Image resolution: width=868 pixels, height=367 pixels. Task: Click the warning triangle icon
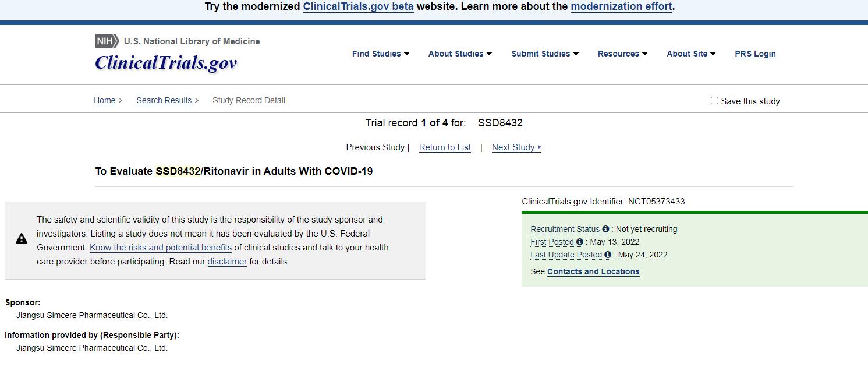pyautogui.click(x=22, y=238)
